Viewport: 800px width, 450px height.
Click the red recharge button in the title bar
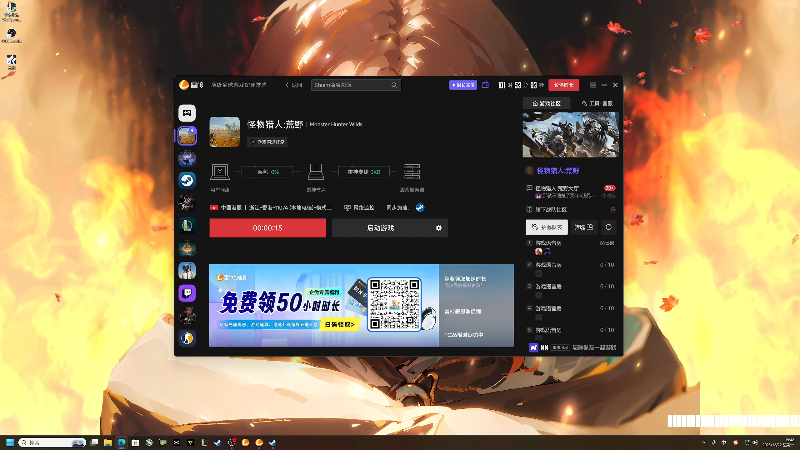click(x=563, y=85)
